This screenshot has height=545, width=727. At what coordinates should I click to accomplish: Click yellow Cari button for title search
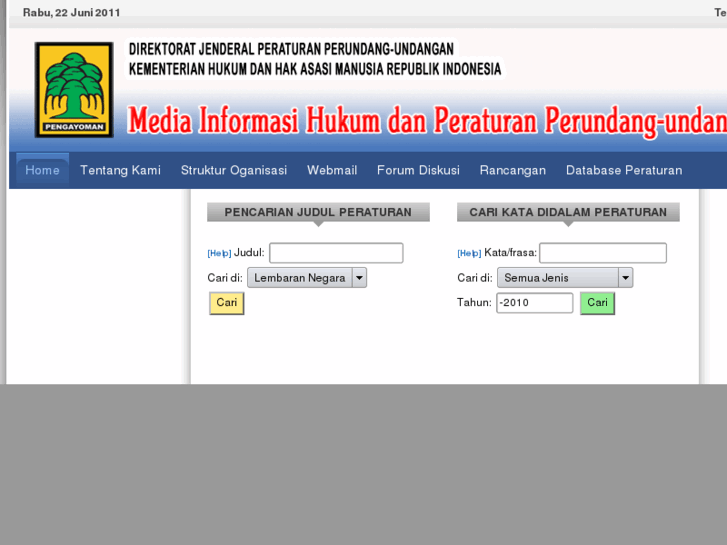click(x=227, y=303)
